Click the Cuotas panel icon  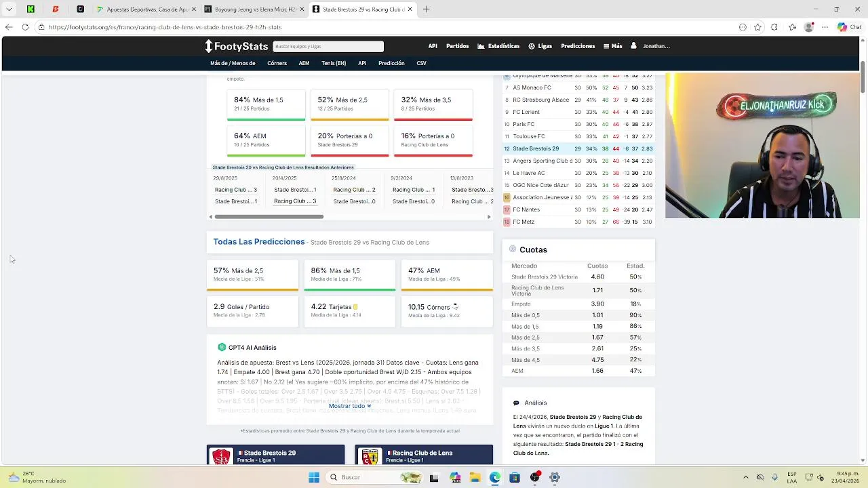coord(513,249)
